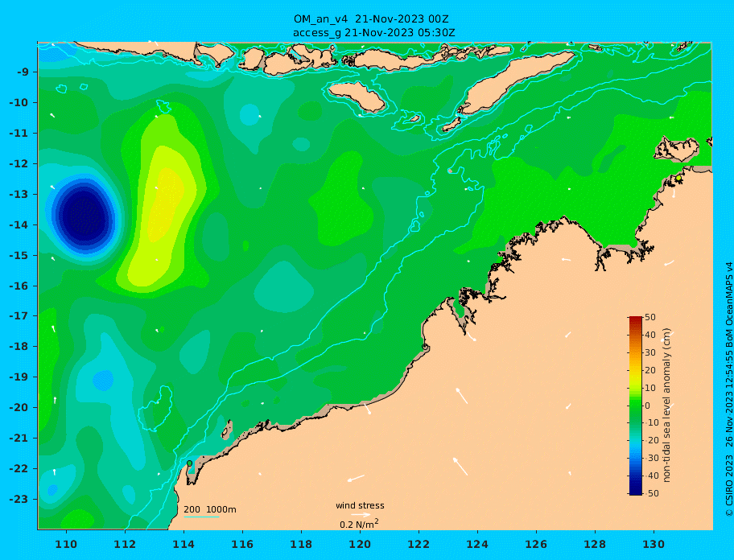Image resolution: width=734 pixels, height=560 pixels.
Task: Click the "200 1000m" depth contour legend text
Action: coord(210,509)
